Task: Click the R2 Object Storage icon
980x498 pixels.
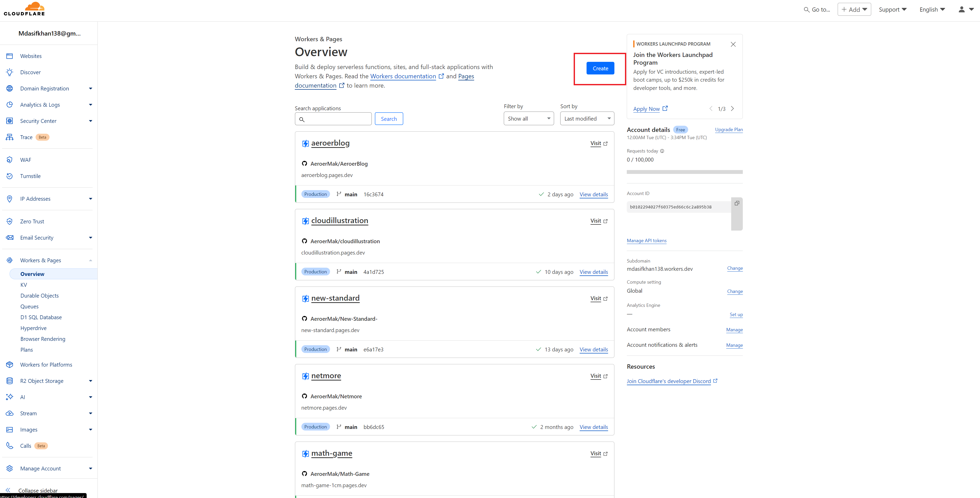Action: (x=10, y=381)
